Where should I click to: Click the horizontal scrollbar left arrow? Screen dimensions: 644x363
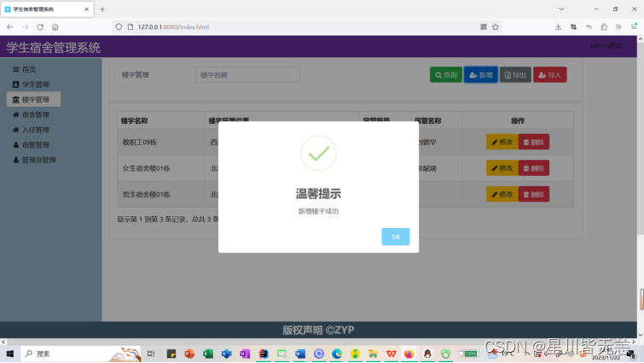coord(3,342)
